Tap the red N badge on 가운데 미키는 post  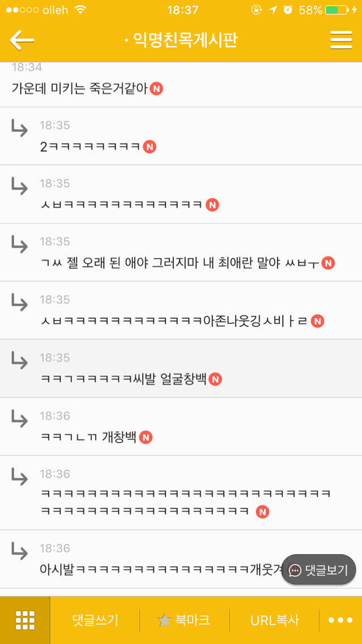[156, 88]
